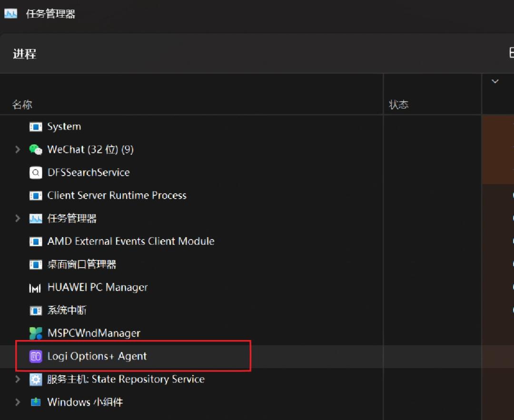Viewport: 514px width, 420px height.
Task: Click the DFSSearchService magnifier icon
Action: click(x=36, y=172)
